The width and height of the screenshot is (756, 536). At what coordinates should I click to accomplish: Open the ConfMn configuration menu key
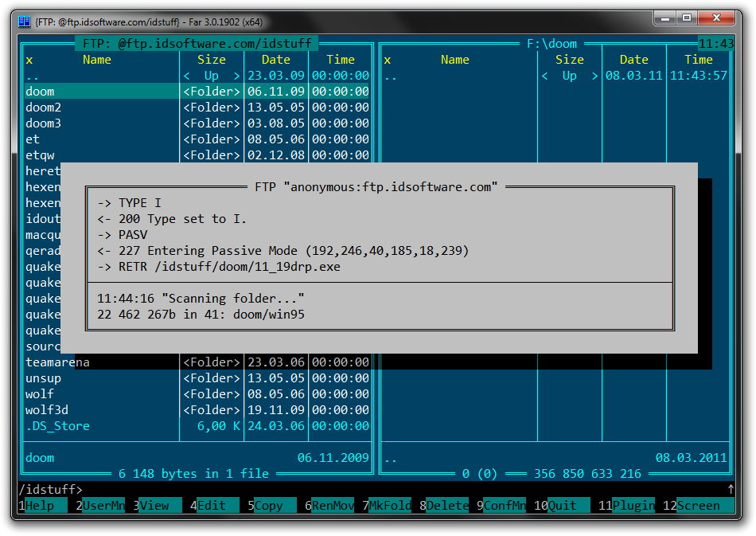click(x=505, y=505)
